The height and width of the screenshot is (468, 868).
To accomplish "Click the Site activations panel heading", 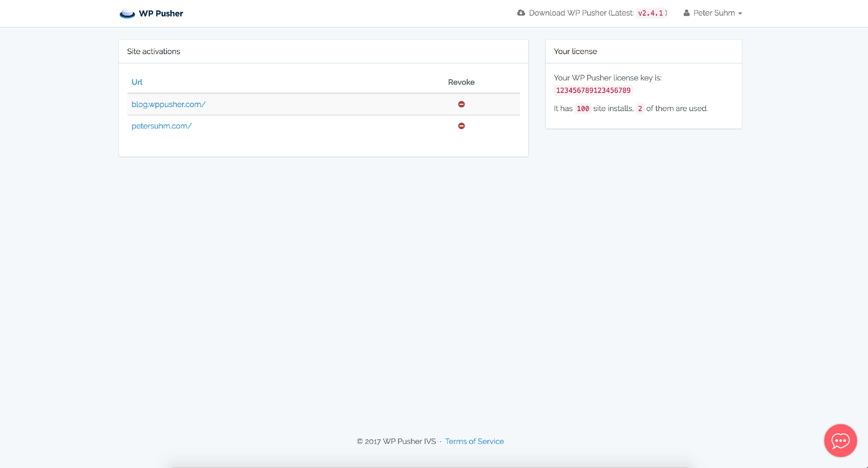I will pyautogui.click(x=153, y=51).
